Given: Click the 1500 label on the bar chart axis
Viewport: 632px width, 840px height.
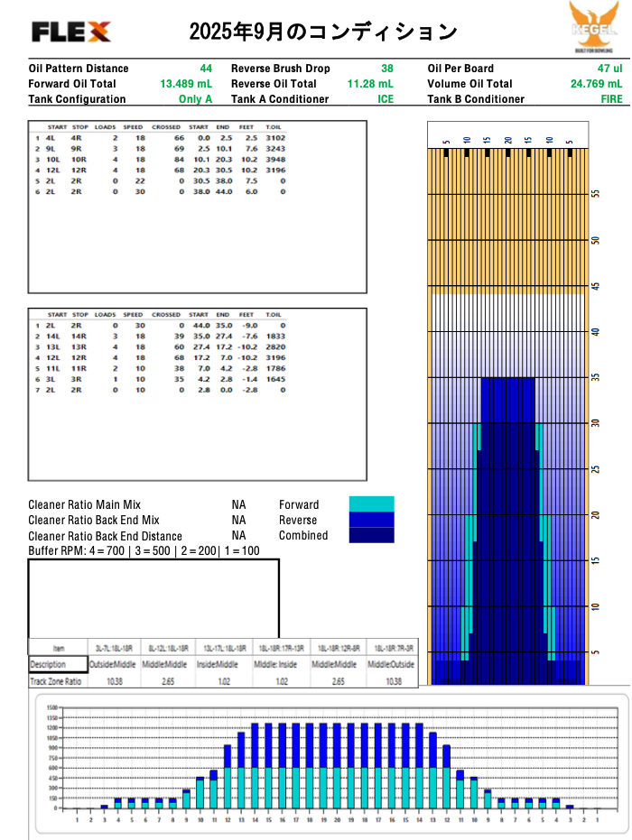Looking at the screenshot, I should tap(52, 707).
